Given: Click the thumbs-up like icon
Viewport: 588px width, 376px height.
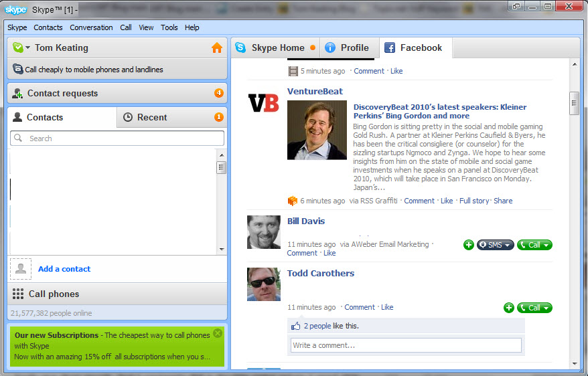Looking at the screenshot, I should click(296, 326).
